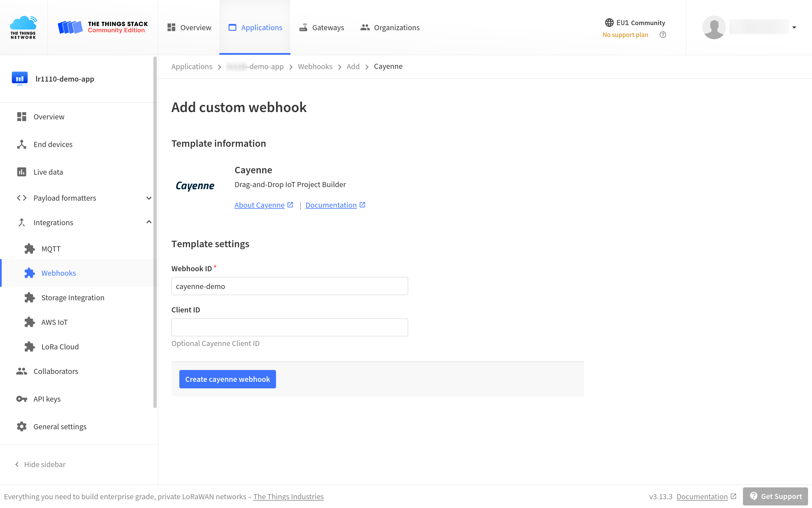The height and width of the screenshot is (508, 812).
Task: Click the Integrations merge icon
Action: (21, 222)
